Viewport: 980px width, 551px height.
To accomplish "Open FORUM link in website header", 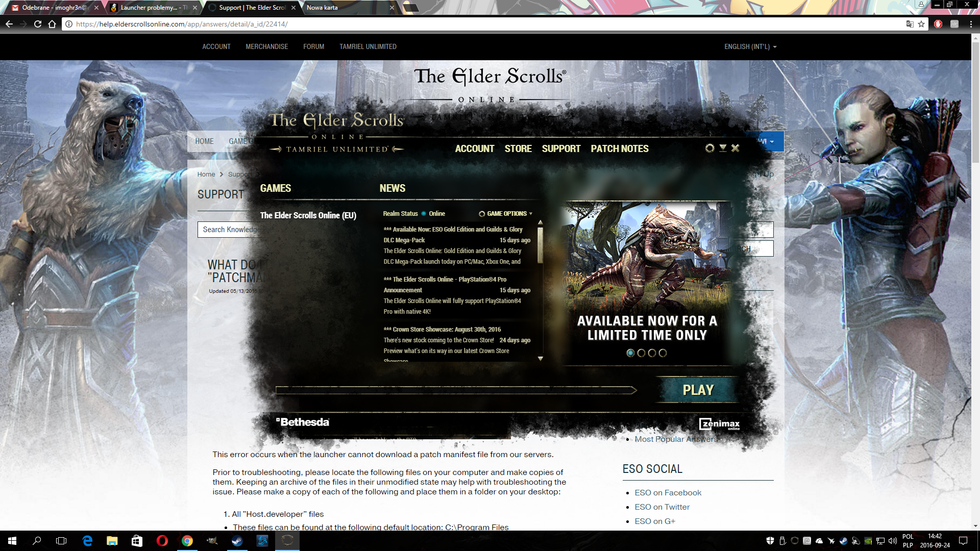I will click(x=313, y=46).
